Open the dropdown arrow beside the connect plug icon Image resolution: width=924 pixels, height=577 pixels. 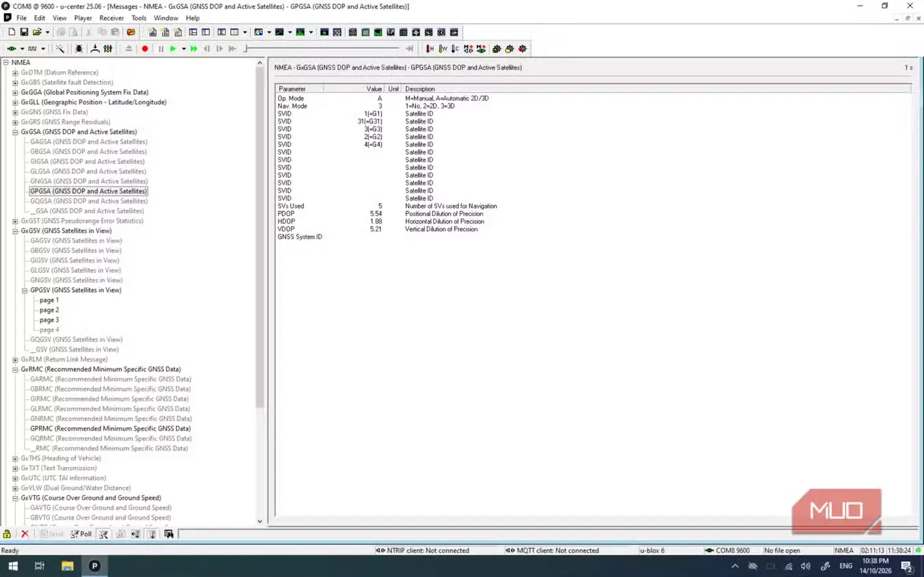coord(22,49)
